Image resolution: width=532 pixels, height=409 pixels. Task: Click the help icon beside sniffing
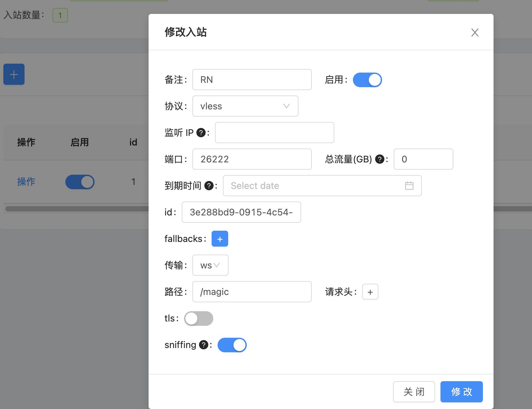click(x=204, y=345)
